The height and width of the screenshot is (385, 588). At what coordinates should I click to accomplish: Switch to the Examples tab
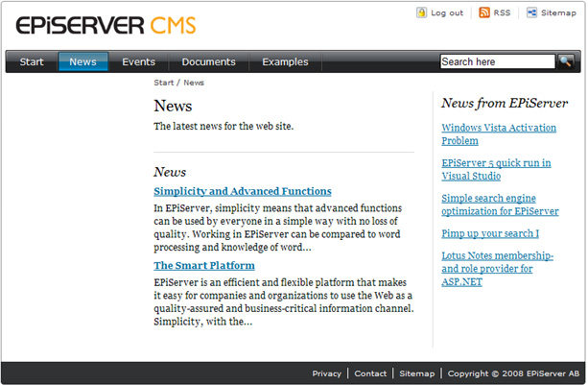[285, 62]
